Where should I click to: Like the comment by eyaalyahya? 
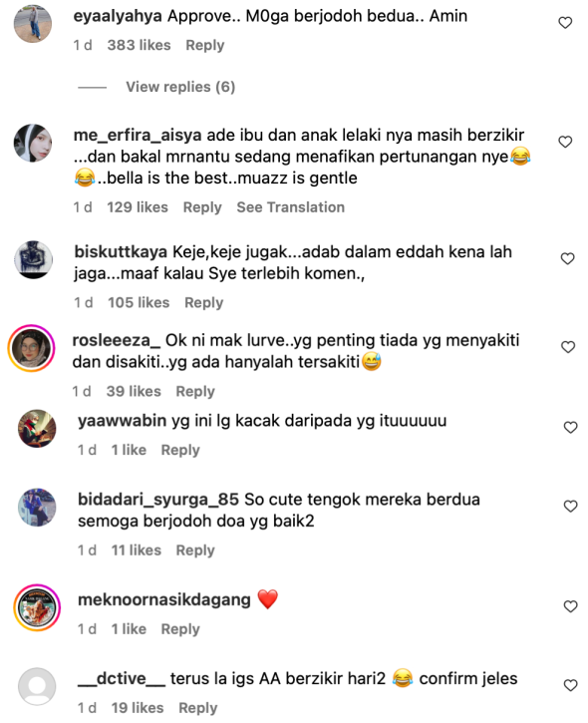point(565,23)
